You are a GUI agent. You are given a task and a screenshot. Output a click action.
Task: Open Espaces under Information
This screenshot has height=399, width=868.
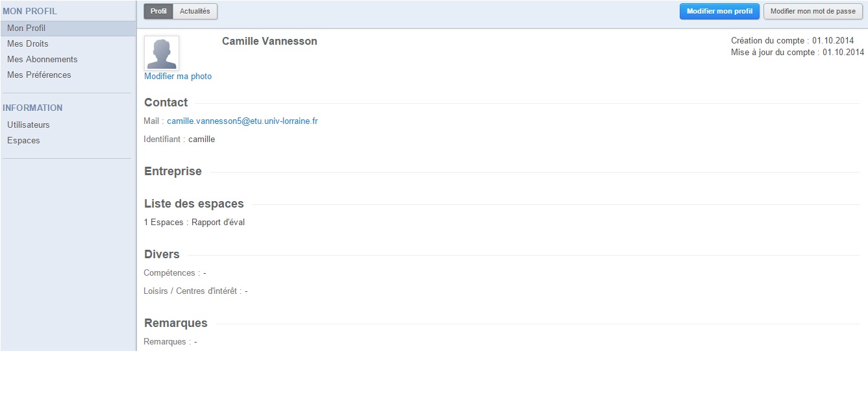point(23,141)
